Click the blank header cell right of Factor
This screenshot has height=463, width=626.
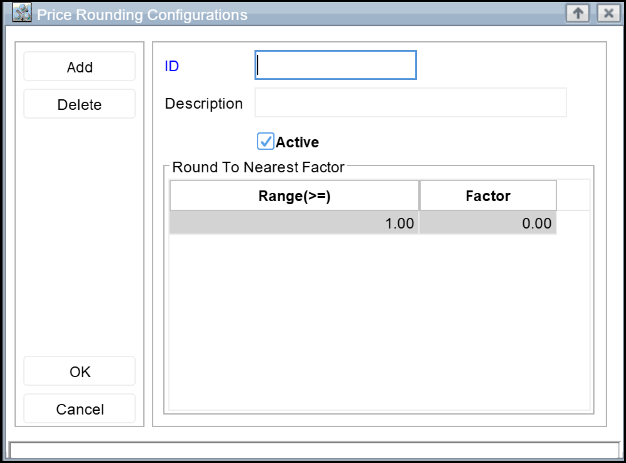click(572, 196)
